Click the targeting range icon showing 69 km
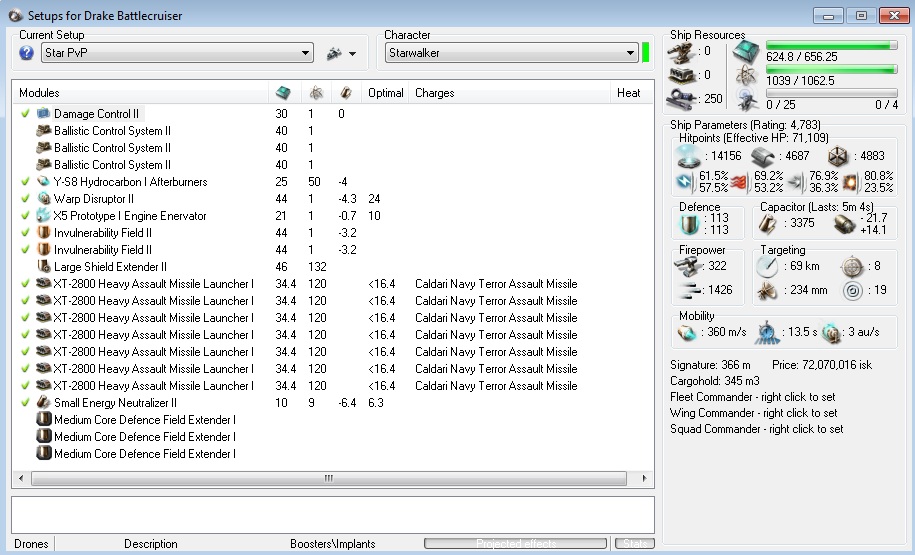This screenshot has height=555, width=915. [x=767, y=267]
